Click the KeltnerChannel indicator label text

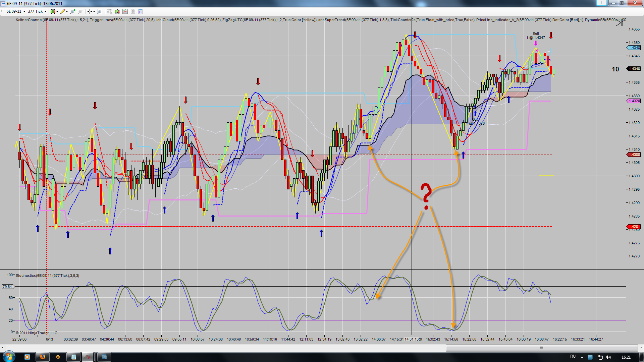coord(52,20)
